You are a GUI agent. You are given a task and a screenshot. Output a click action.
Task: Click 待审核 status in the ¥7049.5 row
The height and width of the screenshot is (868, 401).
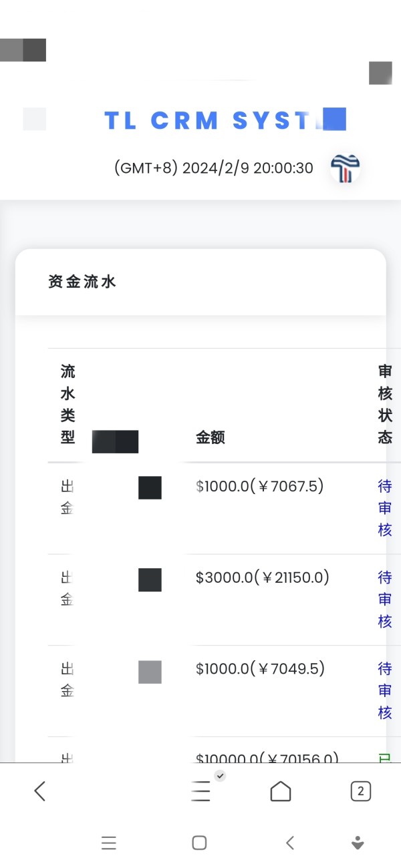[385, 690]
